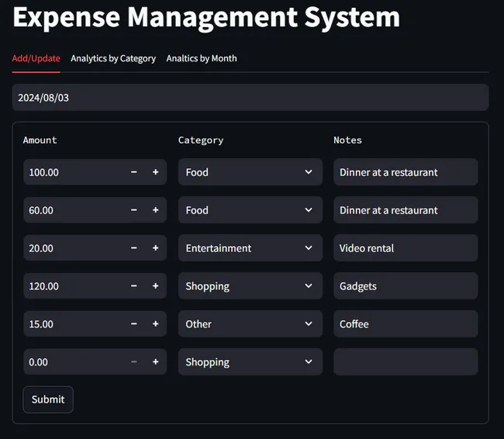Submit the expense form
The height and width of the screenshot is (439, 504).
pos(48,399)
